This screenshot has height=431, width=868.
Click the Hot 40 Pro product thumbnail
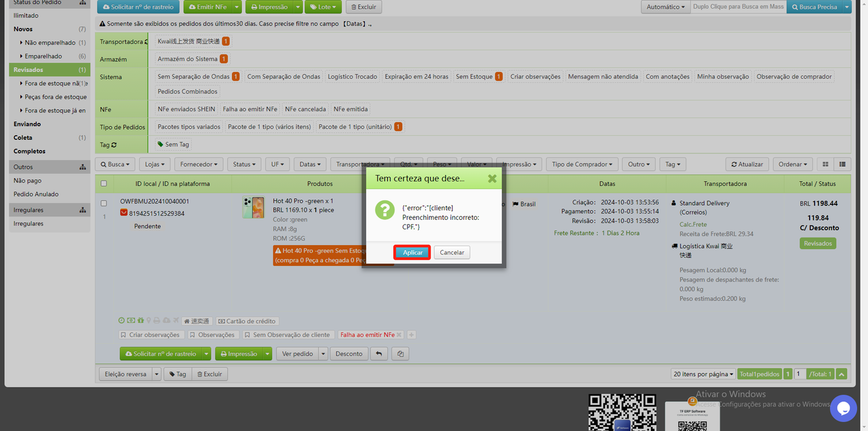tap(253, 208)
